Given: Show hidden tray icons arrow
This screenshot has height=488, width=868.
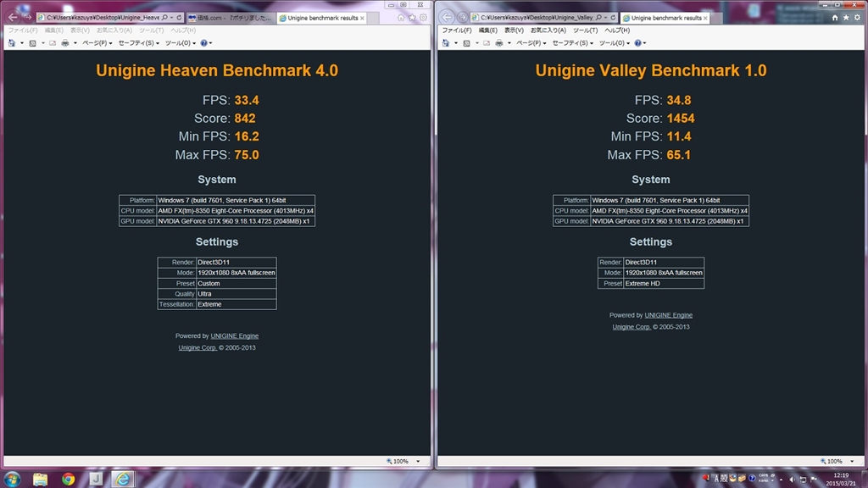Looking at the screenshot, I should [x=781, y=480].
